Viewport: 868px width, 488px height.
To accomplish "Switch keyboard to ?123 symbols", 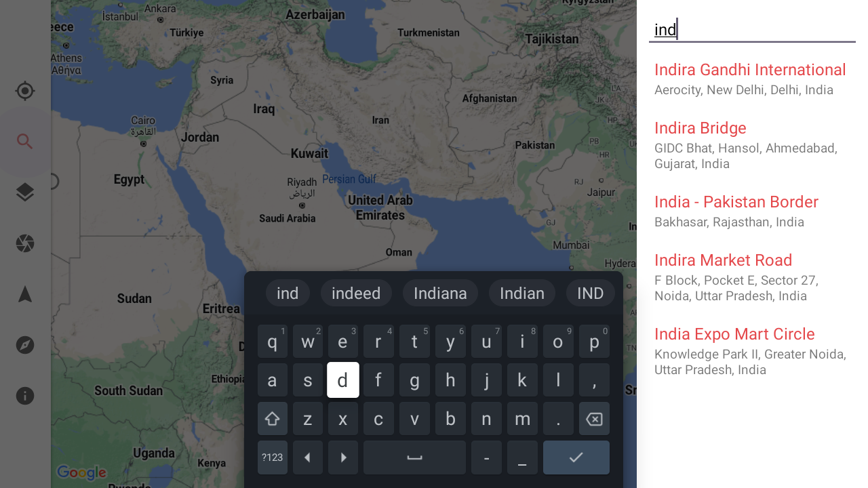I will point(273,457).
